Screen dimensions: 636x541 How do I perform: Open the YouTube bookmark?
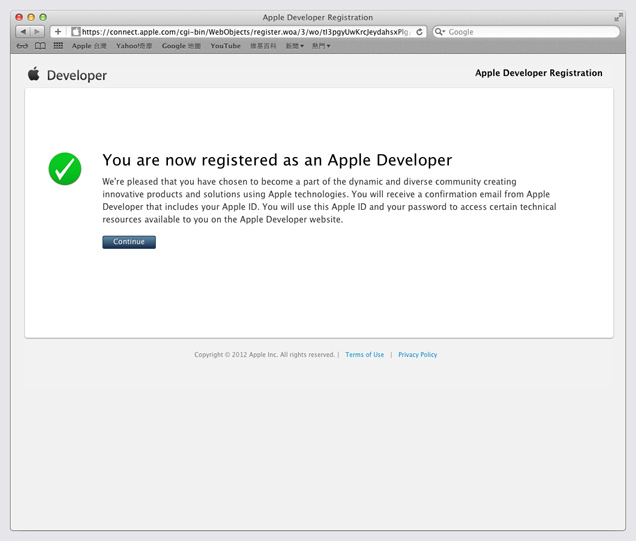(x=226, y=46)
